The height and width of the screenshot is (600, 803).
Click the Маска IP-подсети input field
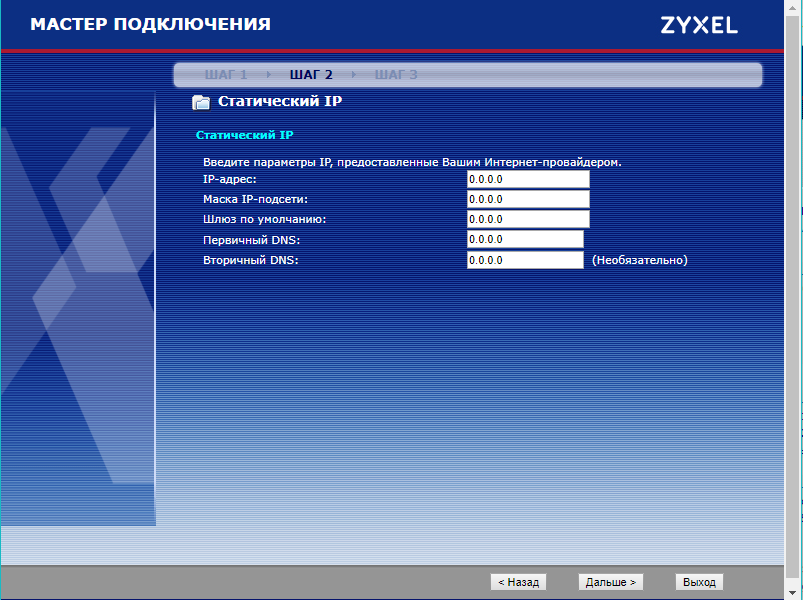[x=527, y=199]
